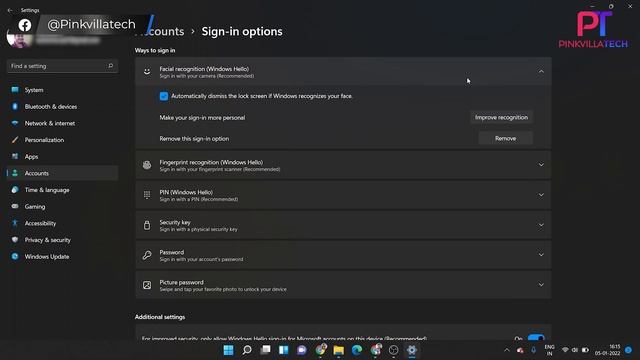Launch Microsoft Edge from the taskbar
Screen dimensions: 640x360
[x=357, y=350]
